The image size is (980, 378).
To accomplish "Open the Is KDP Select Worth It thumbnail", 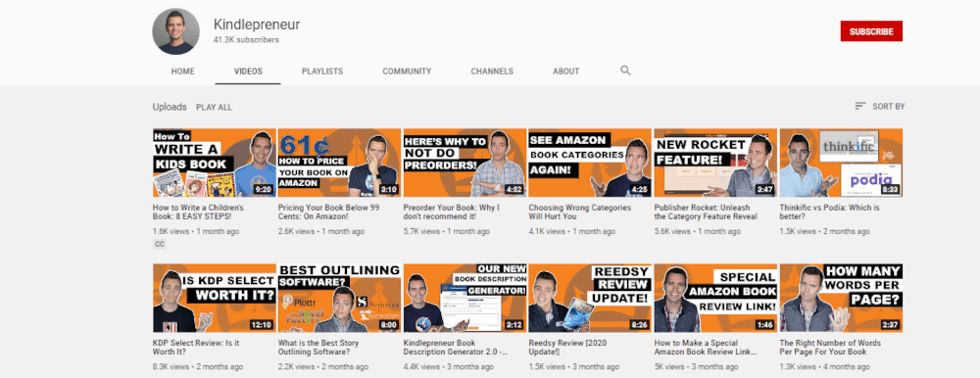I will pyautogui.click(x=215, y=298).
